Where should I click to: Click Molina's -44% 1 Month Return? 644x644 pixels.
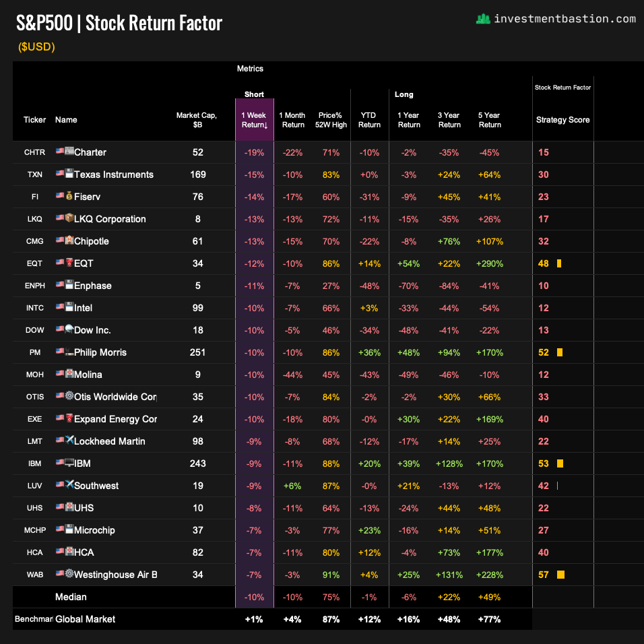click(x=292, y=375)
